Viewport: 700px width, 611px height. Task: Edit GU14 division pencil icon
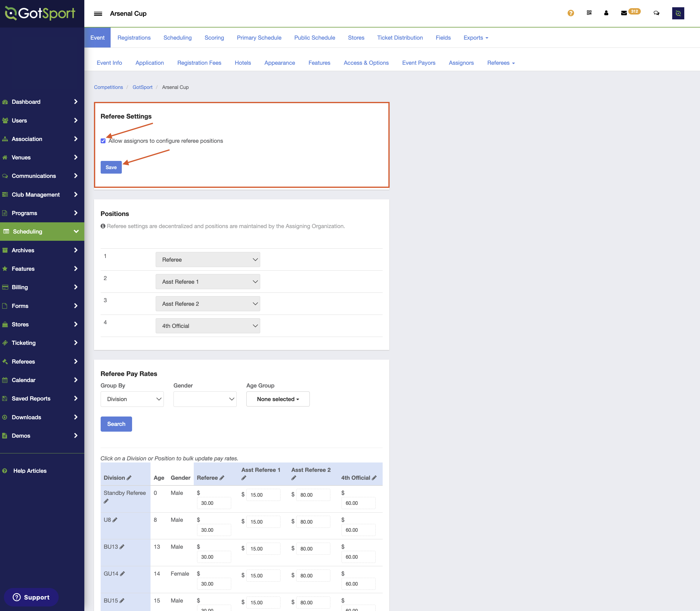[x=122, y=574]
